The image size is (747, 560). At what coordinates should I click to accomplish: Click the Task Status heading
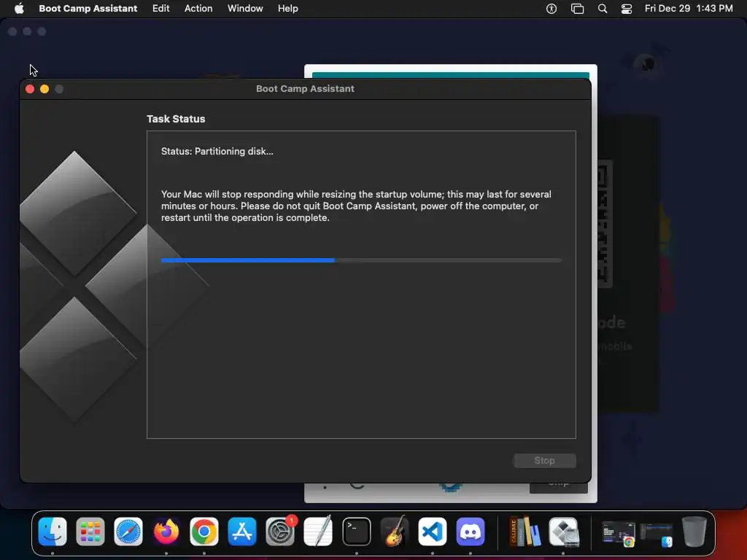click(x=176, y=119)
